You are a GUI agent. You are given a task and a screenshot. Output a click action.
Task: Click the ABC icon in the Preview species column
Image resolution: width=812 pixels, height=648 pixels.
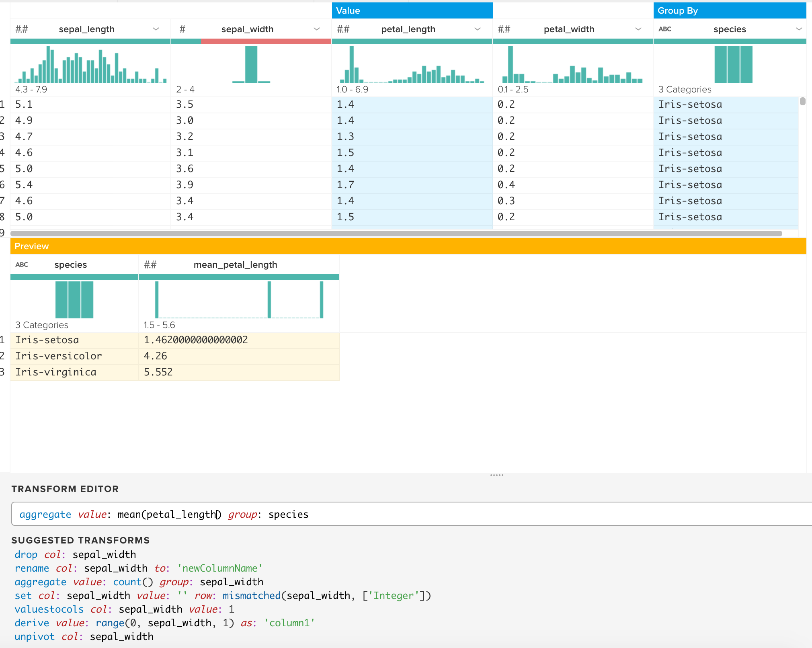22,265
